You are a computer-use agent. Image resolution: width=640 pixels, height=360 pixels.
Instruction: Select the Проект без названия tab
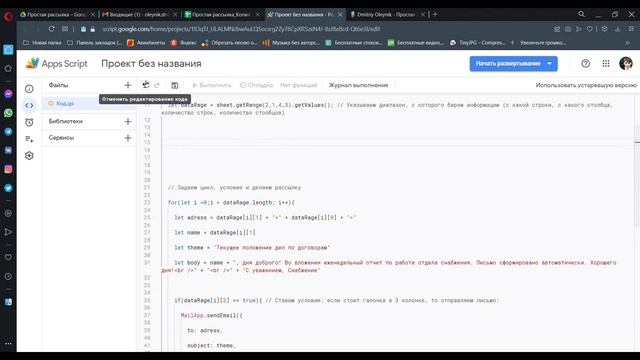click(x=304, y=14)
